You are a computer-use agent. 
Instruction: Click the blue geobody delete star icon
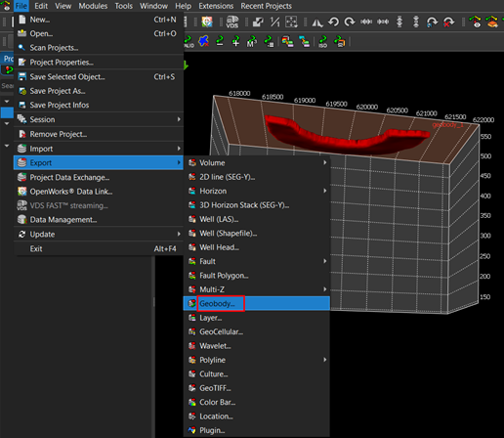(x=204, y=41)
